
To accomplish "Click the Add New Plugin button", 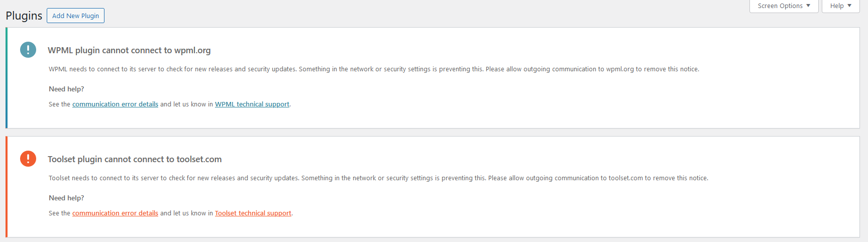I will 75,16.
